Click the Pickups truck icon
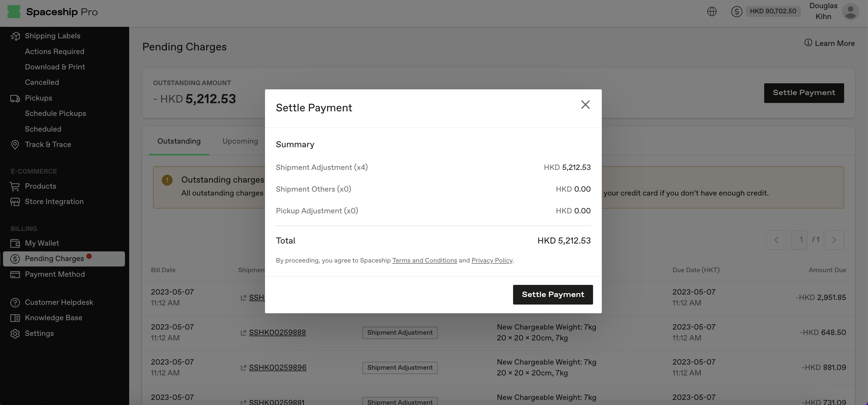 click(15, 98)
